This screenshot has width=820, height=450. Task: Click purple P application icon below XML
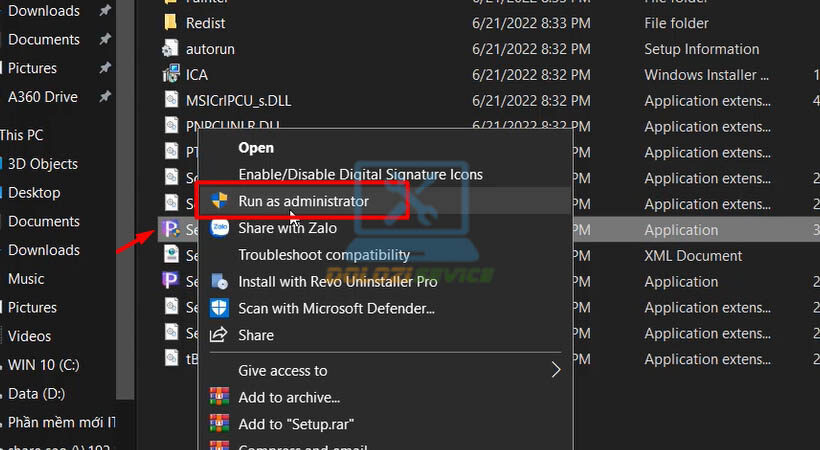170,281
